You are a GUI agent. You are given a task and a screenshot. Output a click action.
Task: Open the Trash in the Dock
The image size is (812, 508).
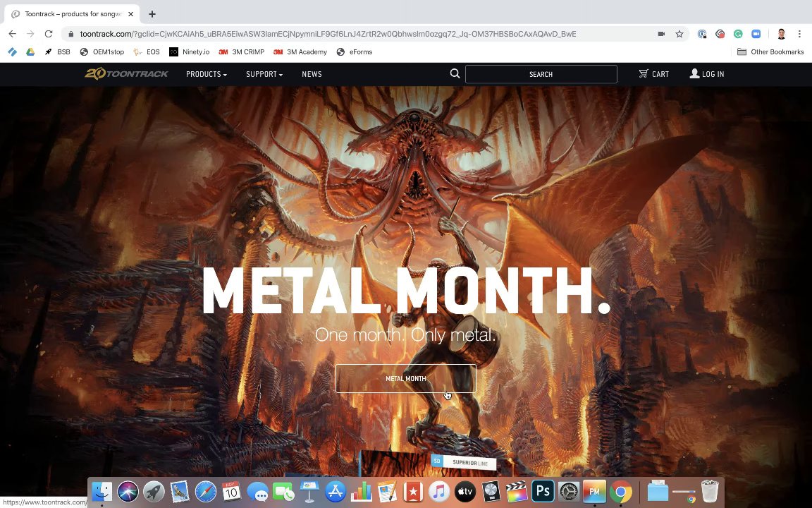point(710,491)
